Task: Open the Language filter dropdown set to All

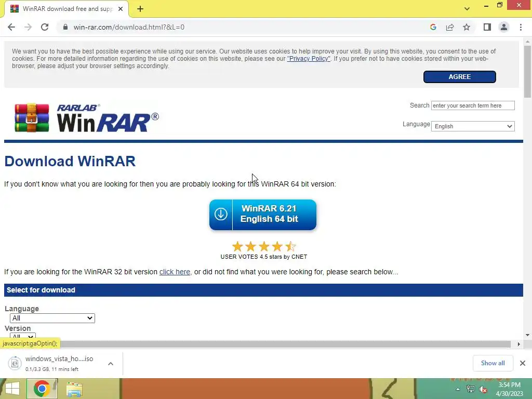Action: (x=52, y=318)
